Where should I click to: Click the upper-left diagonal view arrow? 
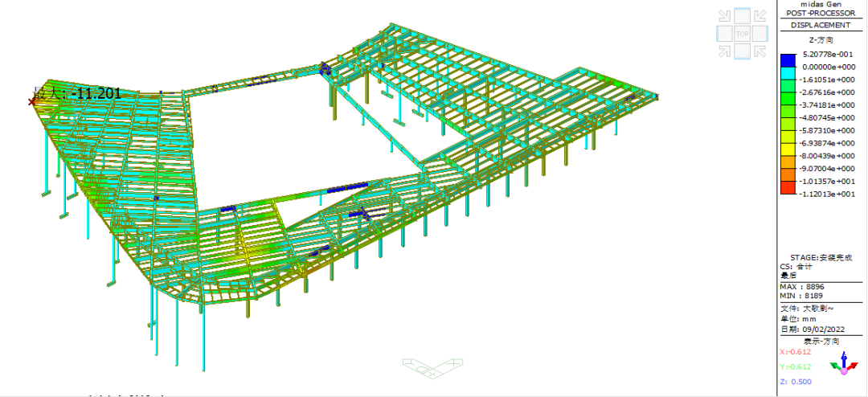tap(724, 16)
